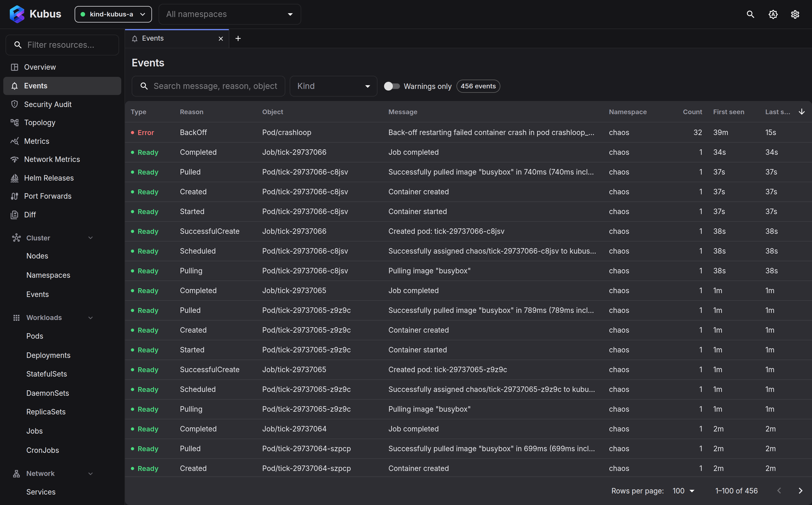Open the Kind filter dropdown

[333, 86]
